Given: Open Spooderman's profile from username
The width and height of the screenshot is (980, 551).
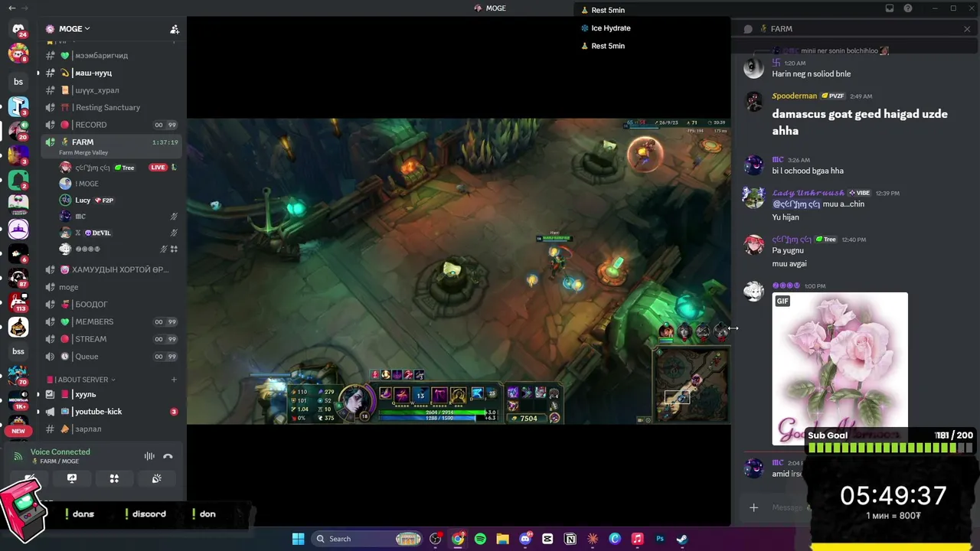Looking at the screenshot, I should click(x=795, y=96).
